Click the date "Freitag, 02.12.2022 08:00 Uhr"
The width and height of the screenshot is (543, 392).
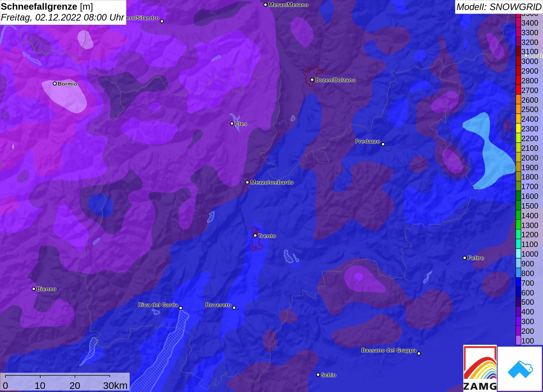[x=62, y=17]
